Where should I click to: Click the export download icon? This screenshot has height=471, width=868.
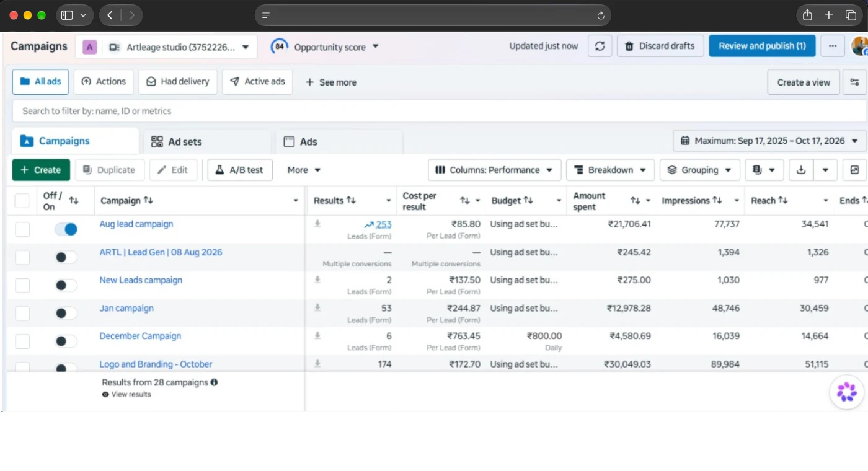801,170
